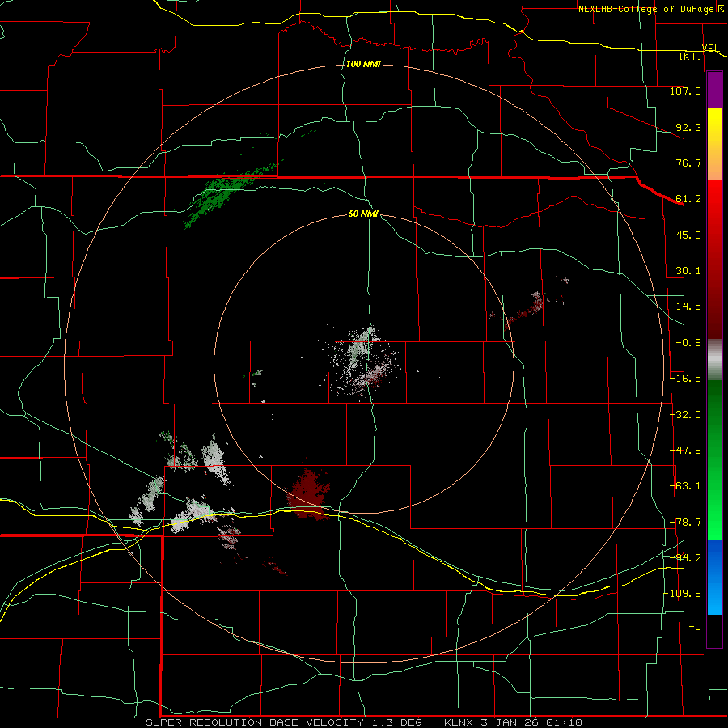Click the [KT] units label
Viewport: 728px width, 728px height.
[691, 56]
